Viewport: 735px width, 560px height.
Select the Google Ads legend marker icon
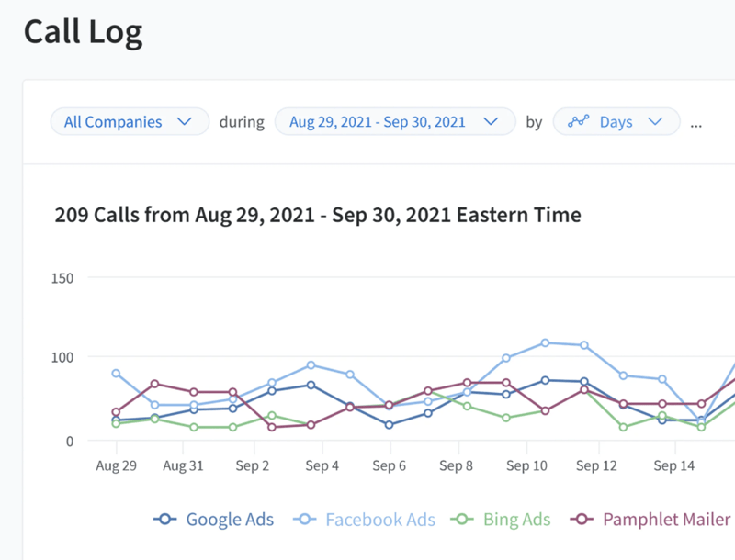[164, 520]
